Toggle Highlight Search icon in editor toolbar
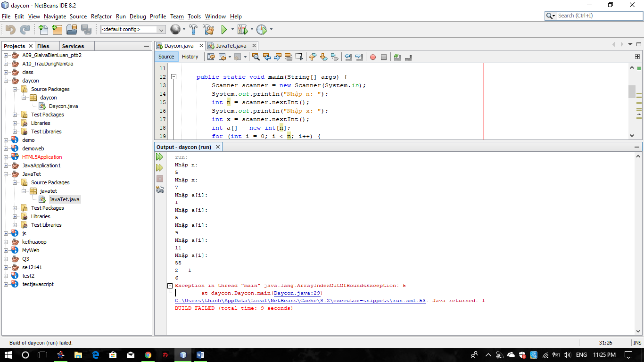This screenshot has width=644, height=362. 289,57
